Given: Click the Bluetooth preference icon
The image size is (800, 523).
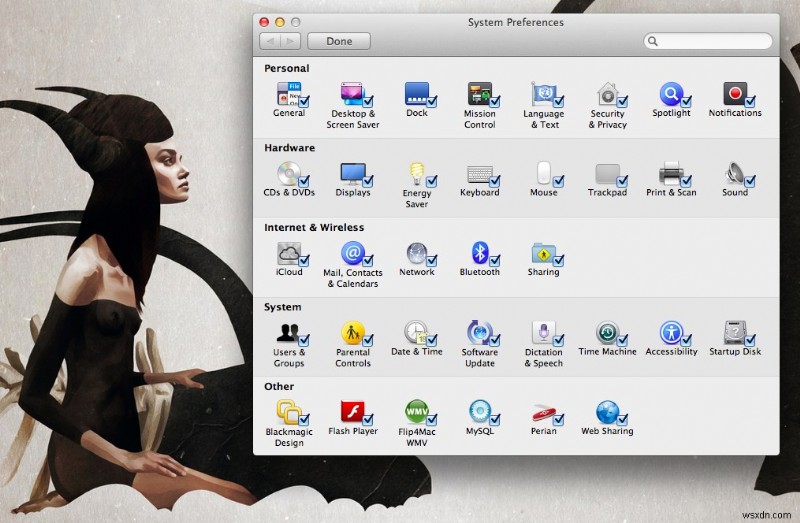Looking at the screenshot, I should [x=479, y=253].
